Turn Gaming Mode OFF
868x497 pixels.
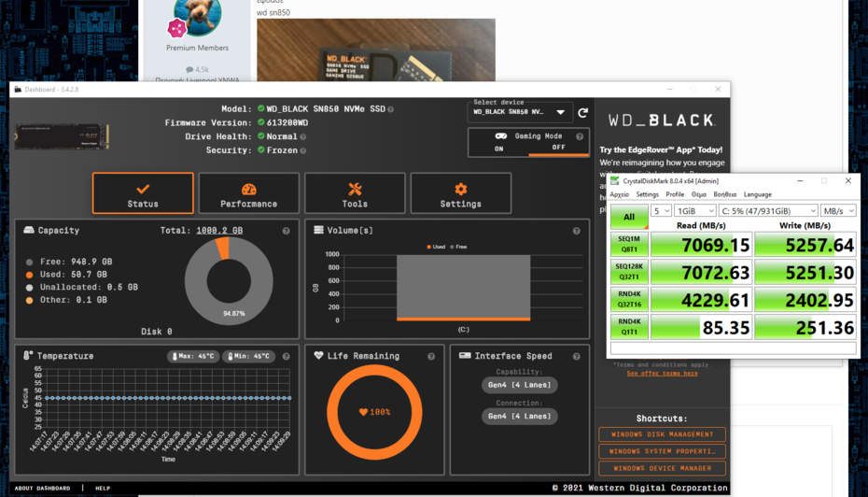pyautogui.click(x=558, y=148)
